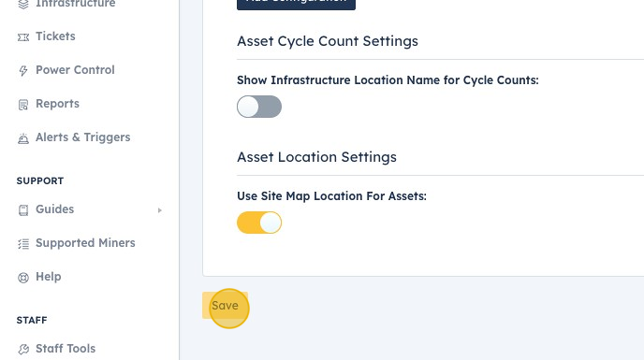Select Guides in the sidebar
The image size is (644, 360).
click(x=55, y=209)
